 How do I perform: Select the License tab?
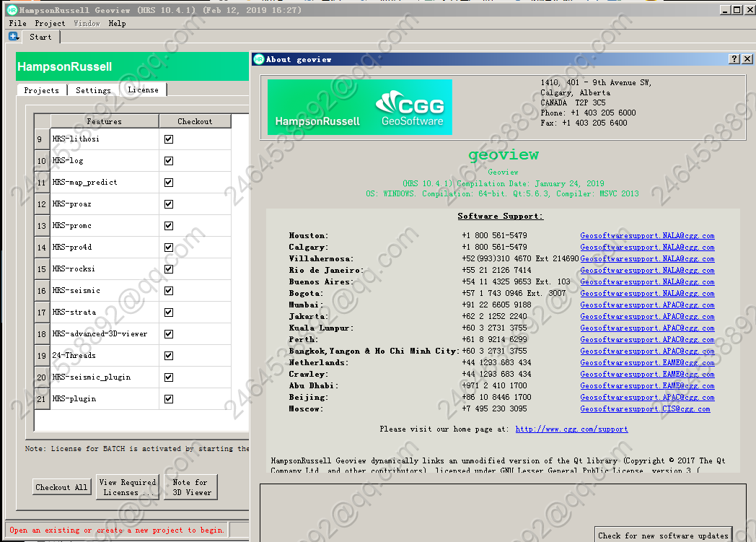coord(144,89)
